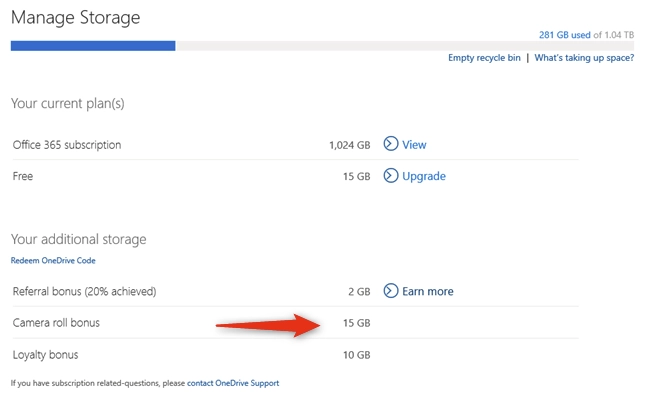The height and width of the screenshot is (401, 648).
Task: Click the circled arrow icon beside View
Action: pyautogui.click(x=391, y=144)
